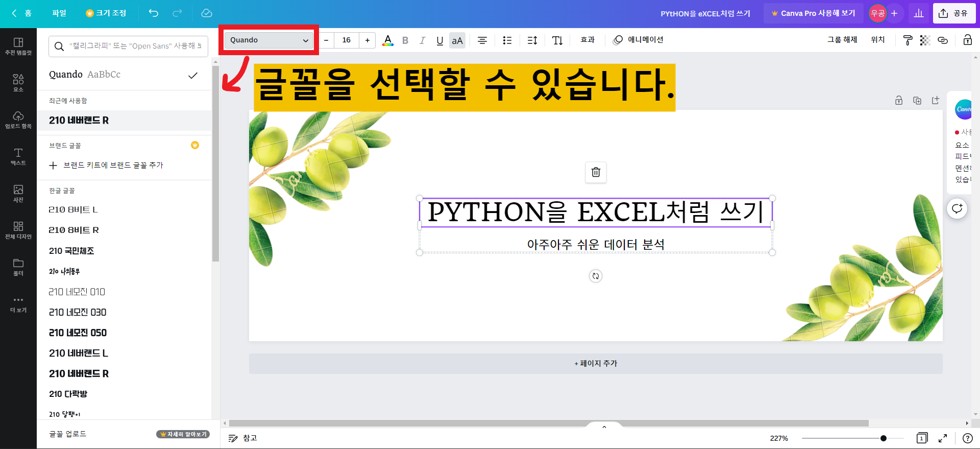The image size is (980, 449).
Task: Decrease font size with minus button
Action: point(326,40)
